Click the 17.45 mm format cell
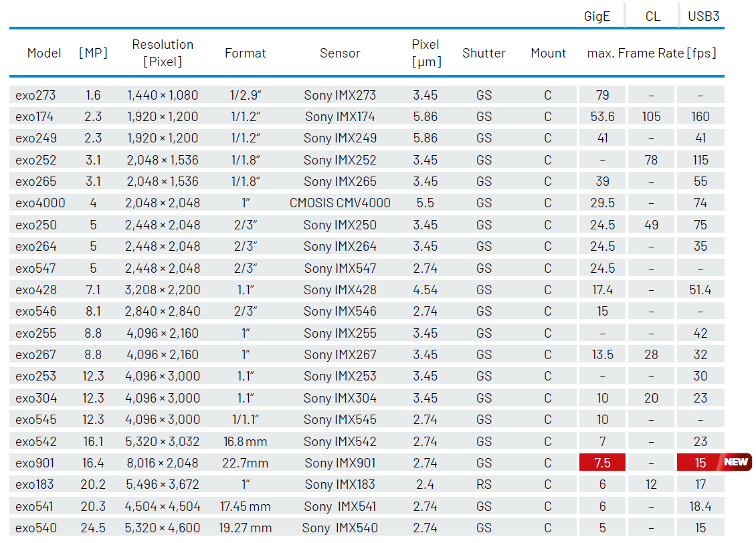Screen dimensions: 756x543 tap(246, 506)
